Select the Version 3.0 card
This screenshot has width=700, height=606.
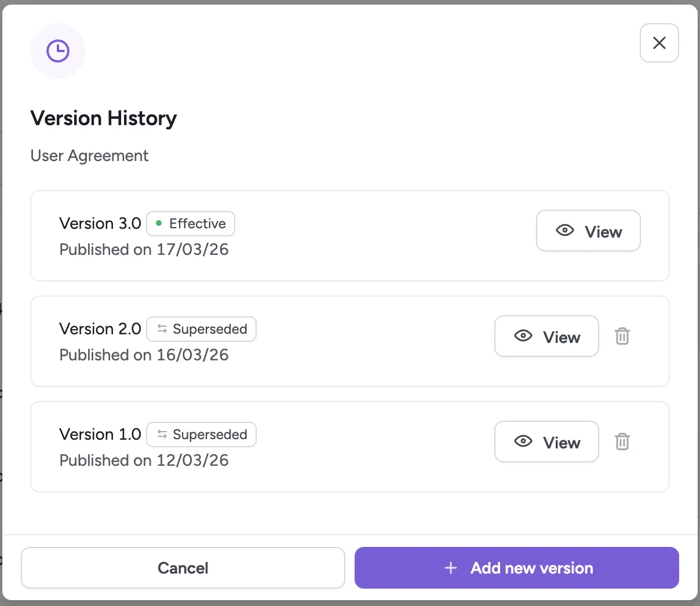[x=350, y=236]
